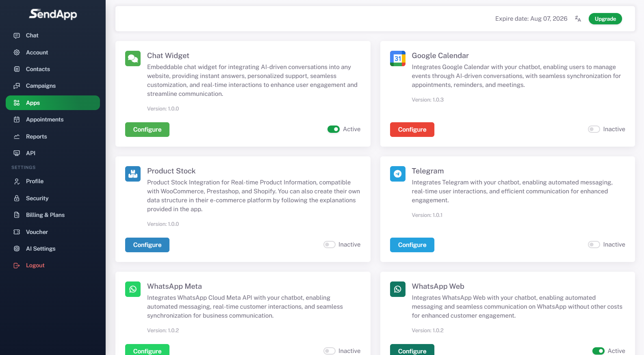644x355 pixels.
Task: Click the Telegram app icon
Action: pyautogui.click(x=398, y=174)
